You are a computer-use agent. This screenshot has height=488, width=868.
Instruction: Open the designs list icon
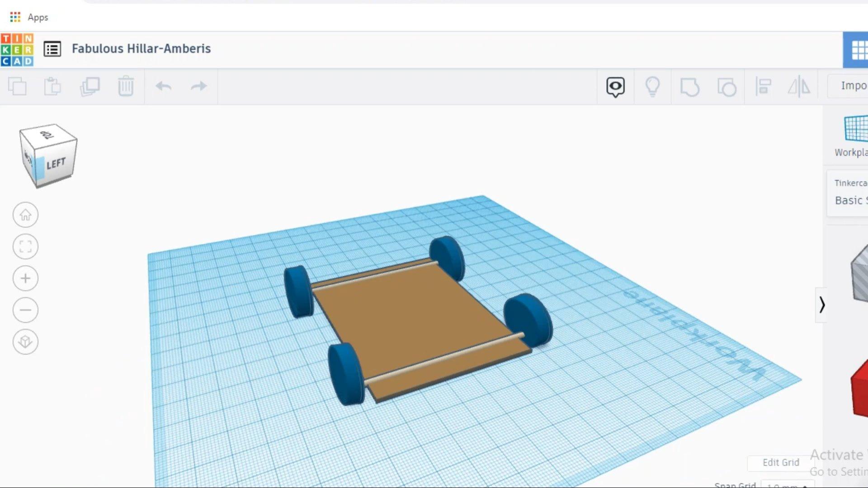(x=52, y=49)
